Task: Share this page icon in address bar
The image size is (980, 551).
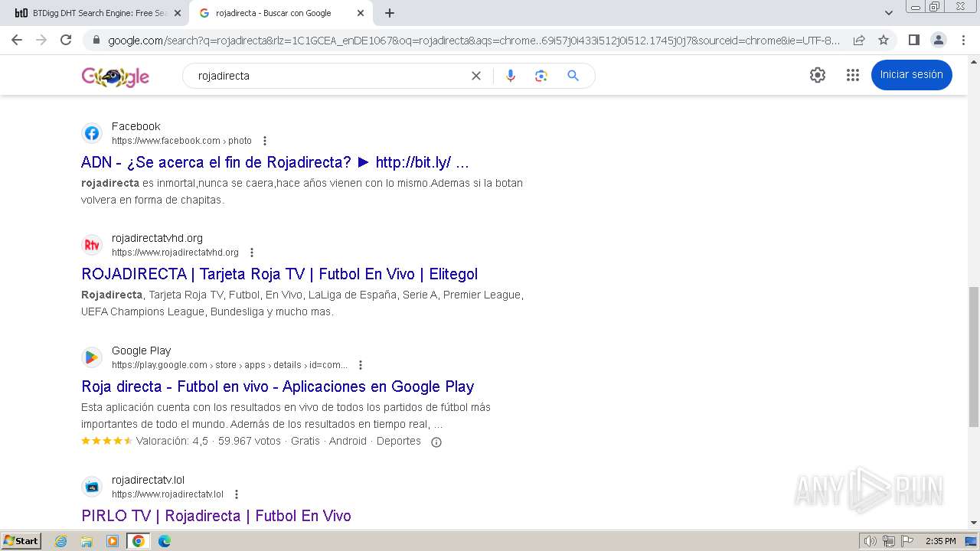Action: click(859, 40)
